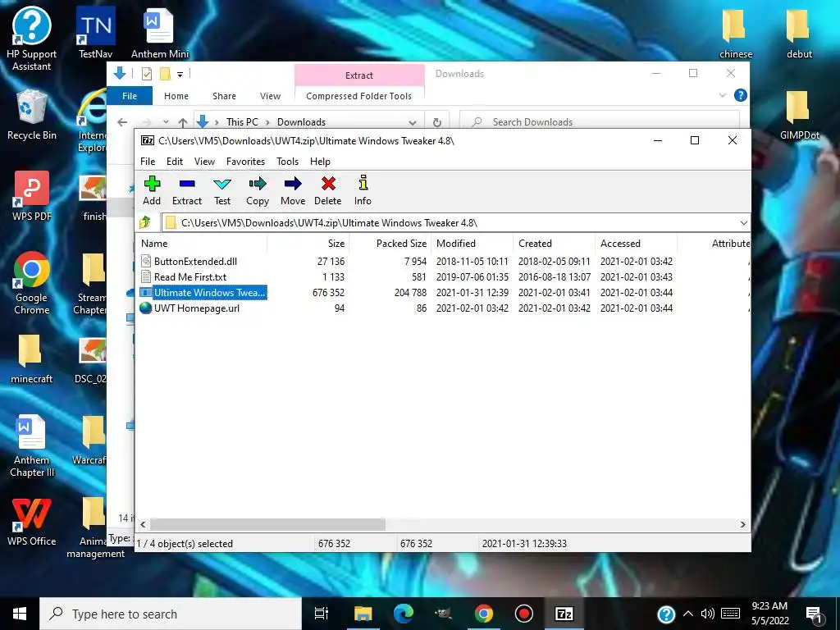The height and width of the screenshot is (630, 840).
Task: Open the debut folder on desktop
Action: [x=799, y=33]
